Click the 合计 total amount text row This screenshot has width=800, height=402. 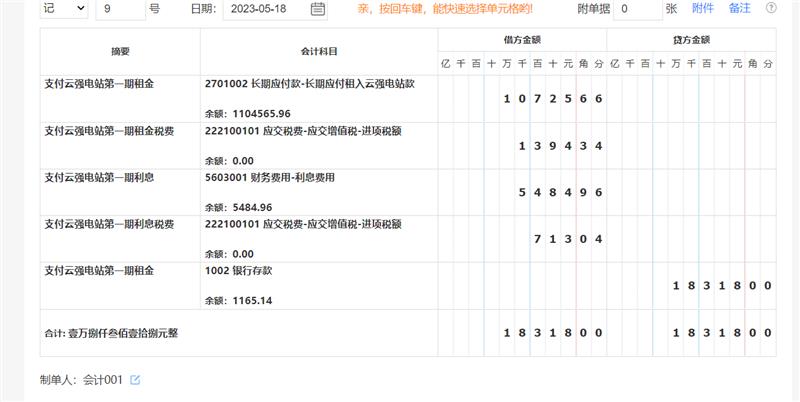point(119,331)
